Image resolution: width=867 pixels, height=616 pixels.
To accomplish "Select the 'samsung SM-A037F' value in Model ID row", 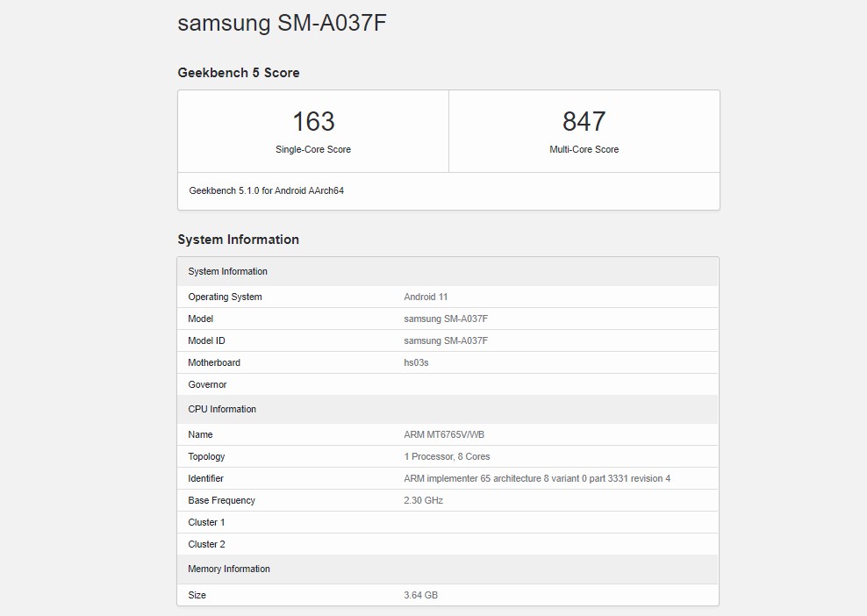I will coord(446,340).
